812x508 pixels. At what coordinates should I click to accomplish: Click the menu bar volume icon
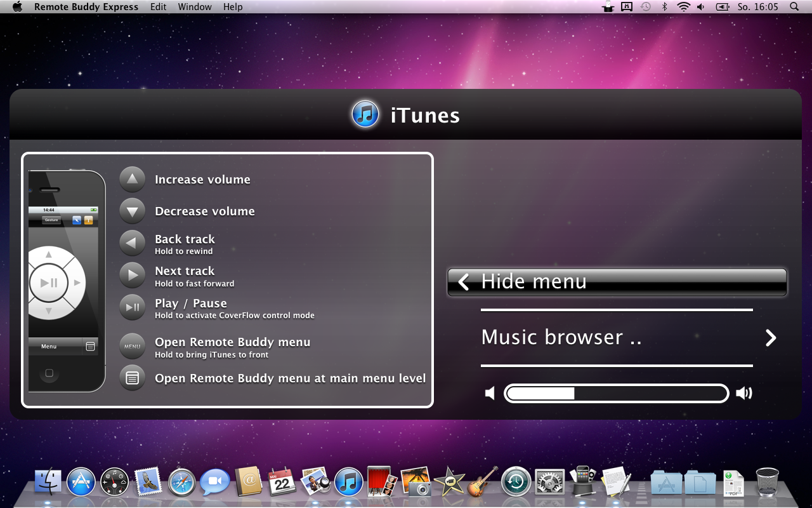pyautogui.click(x=701, y=7)
